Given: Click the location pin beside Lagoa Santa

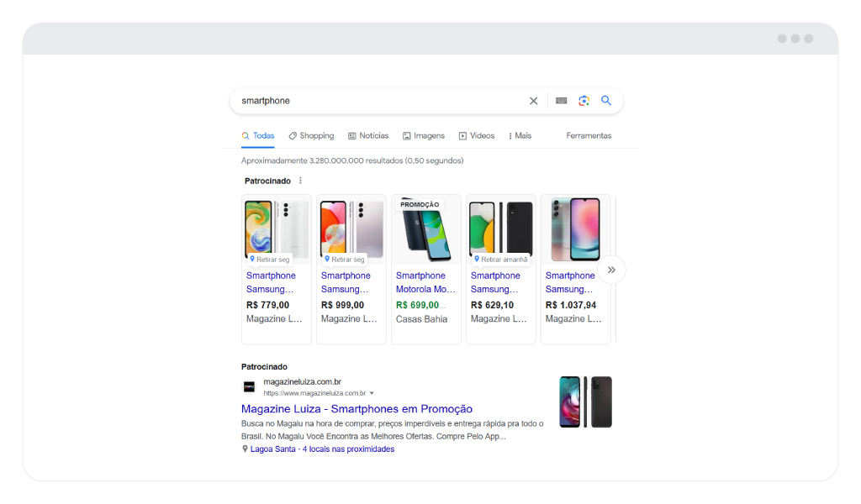Looking at the screenshot, I should (245, 449).
